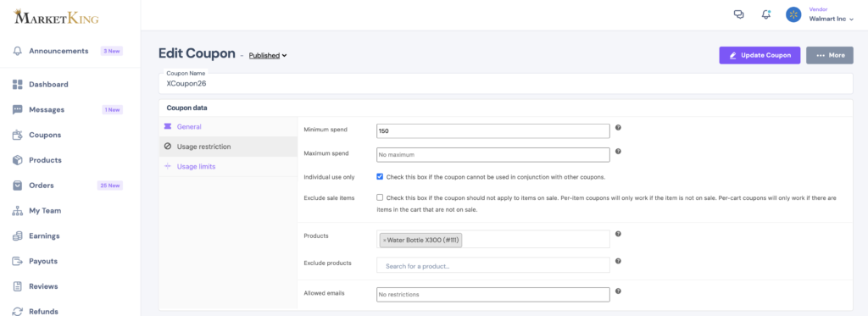
Task: Click the 1 New messages badge
Action: [113, 109]
